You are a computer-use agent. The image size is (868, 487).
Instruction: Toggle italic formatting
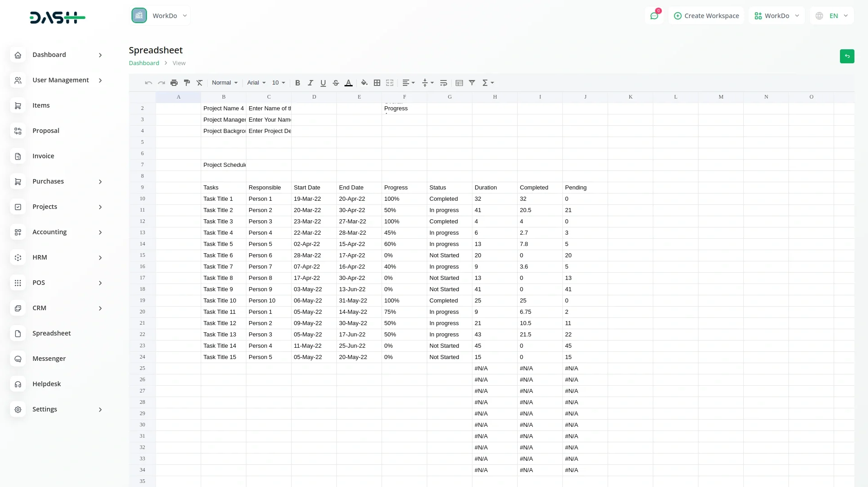tap(310, 83)
